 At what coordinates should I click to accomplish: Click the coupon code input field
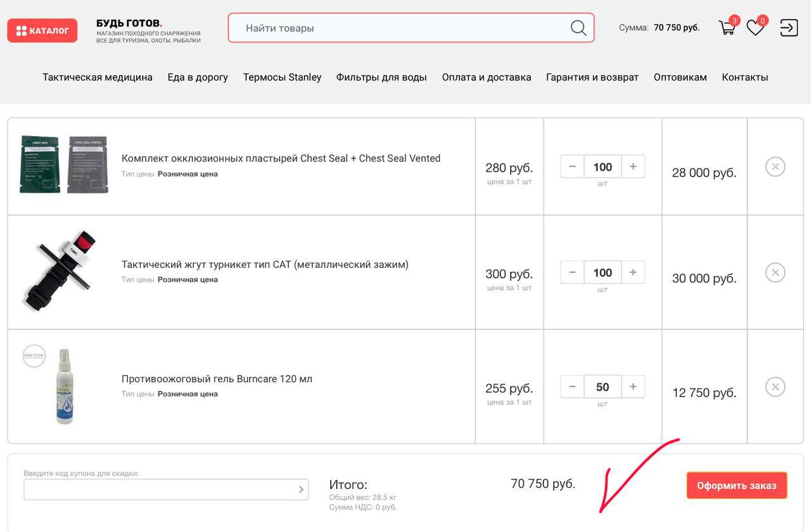click(158, 490)
